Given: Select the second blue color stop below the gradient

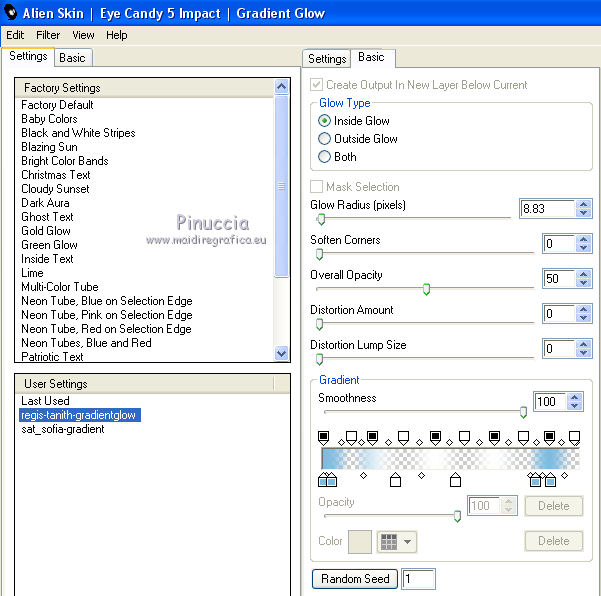Looking at the screenshot, I should tap(332, 480).
